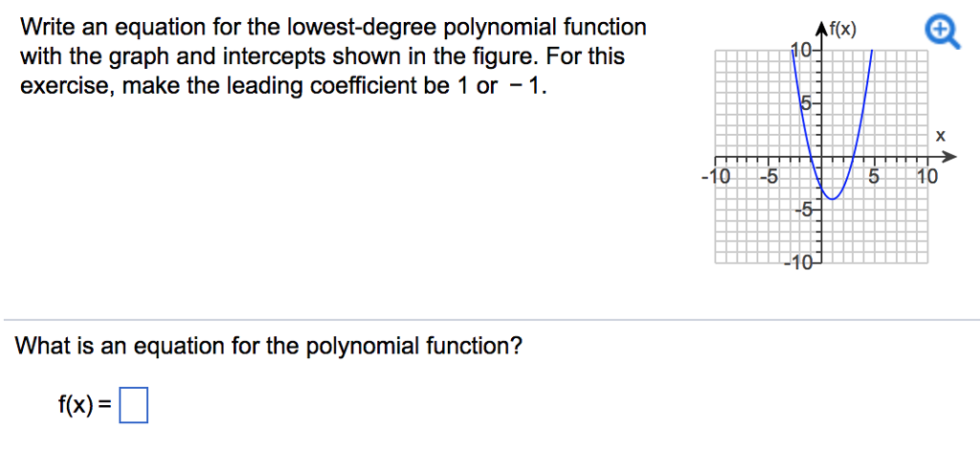Select the f(x) label above the vertical axis

(842, 29)
